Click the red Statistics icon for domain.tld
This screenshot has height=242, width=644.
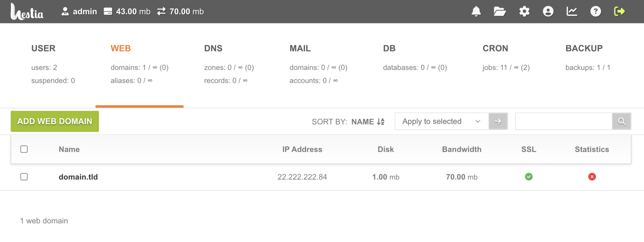coord(592,177)
